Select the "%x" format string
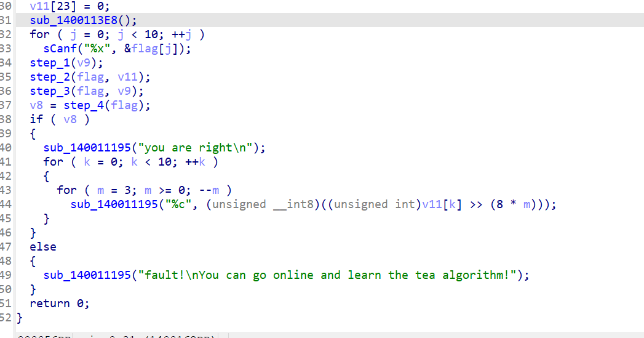 tap(97, 49)
